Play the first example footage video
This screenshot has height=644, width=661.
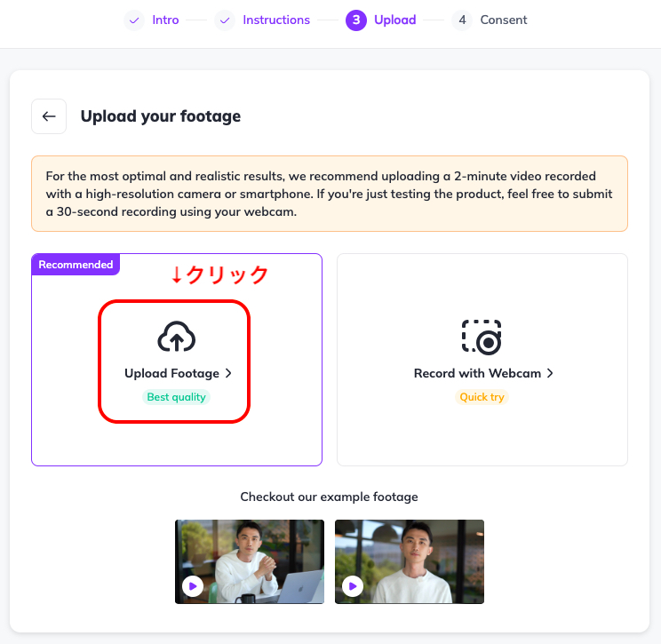(193, 586)
